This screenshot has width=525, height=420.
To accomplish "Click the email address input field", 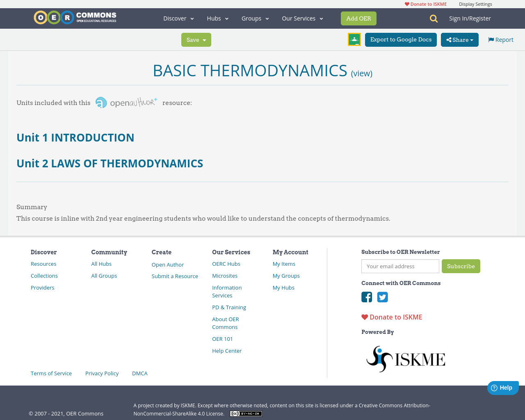I will (x=400, y=266).
